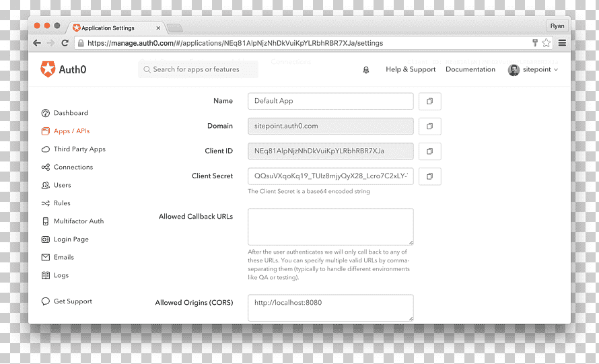The image size is (599, 364).
Task: Click the Domain field sitepoint.auth0.com
Action: (330, 126)
